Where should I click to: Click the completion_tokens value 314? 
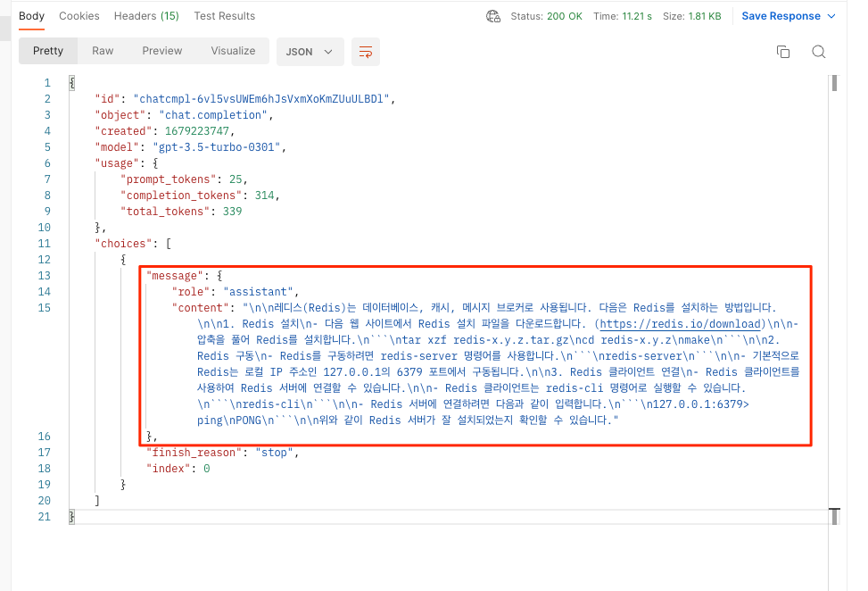[x=265, y=196]
